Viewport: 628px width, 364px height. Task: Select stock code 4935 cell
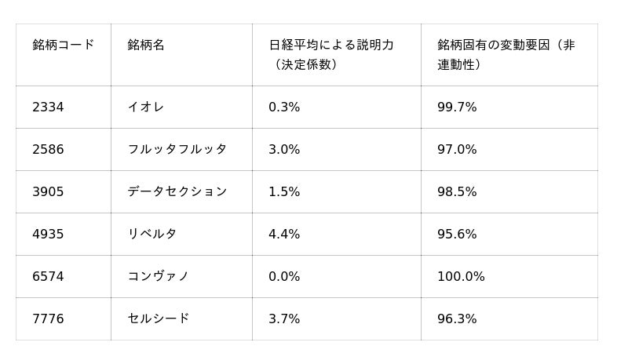pos(48,235)
